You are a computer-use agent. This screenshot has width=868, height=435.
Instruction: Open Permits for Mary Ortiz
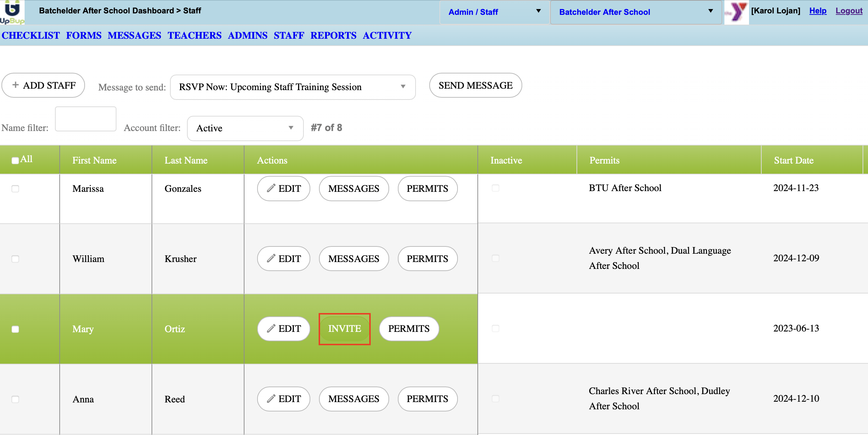[x=409, y=329]
